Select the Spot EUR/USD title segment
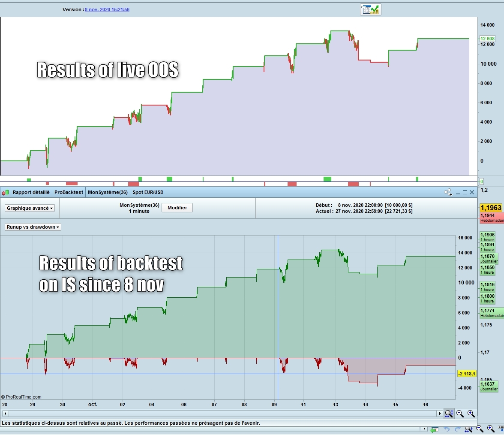This screenshot has width=504, height=435. point(148,192)
